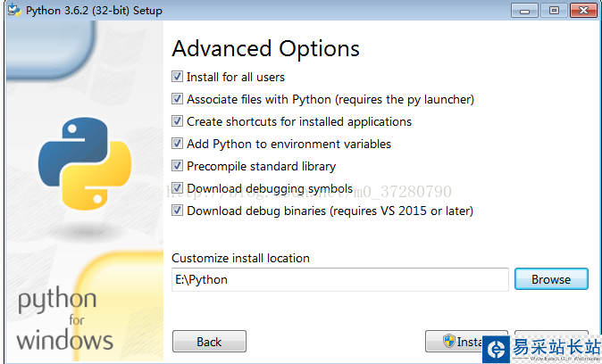Toggle Download debugging symbols checkbox

pos(177,188)
